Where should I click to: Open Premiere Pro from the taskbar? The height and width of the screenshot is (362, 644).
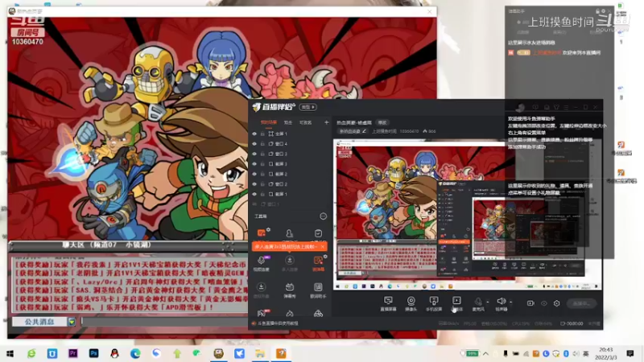point(73,353)
